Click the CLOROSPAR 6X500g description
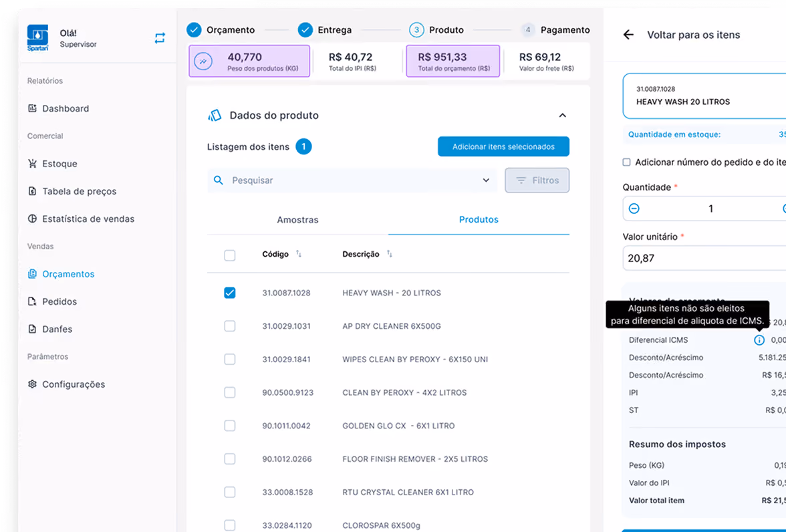Viewport: 786px width, 532px height. click(382, 525)
